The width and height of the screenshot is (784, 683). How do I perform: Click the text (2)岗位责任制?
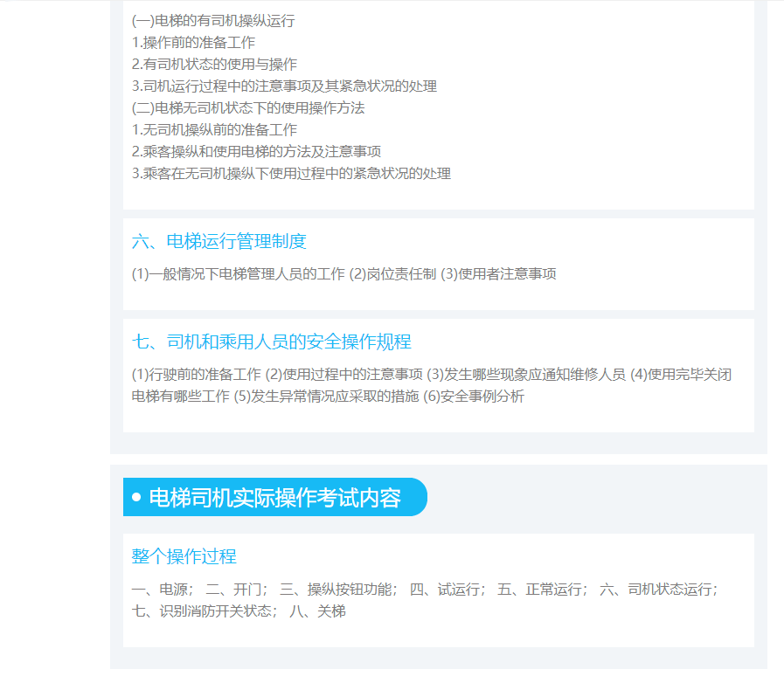click(x=392, y=274)
